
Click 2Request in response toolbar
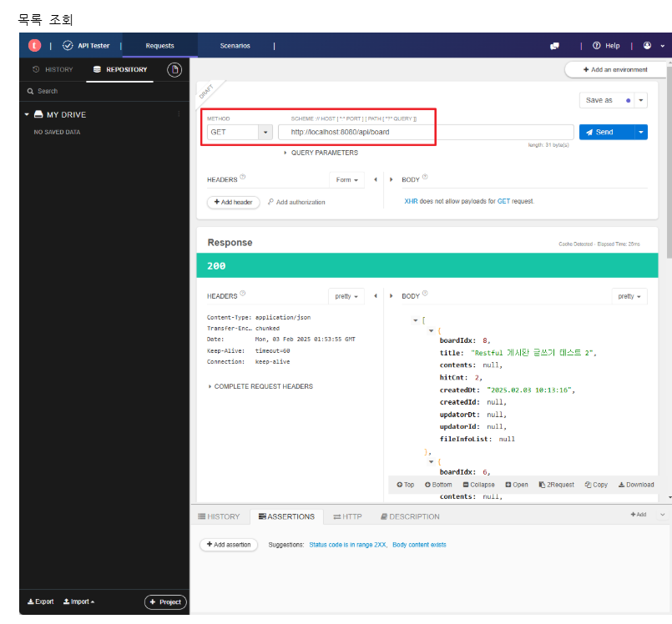[556, 485]
